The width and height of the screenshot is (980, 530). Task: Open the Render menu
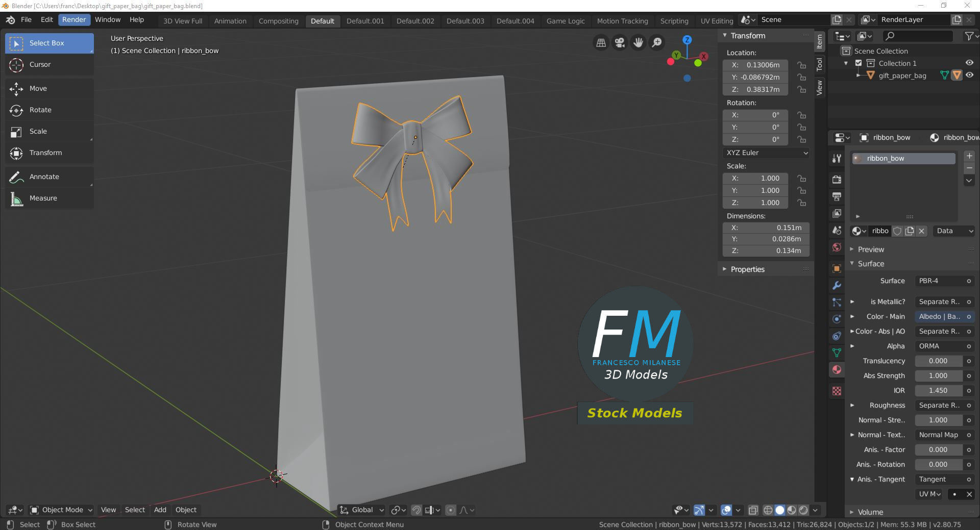point(74,19)
